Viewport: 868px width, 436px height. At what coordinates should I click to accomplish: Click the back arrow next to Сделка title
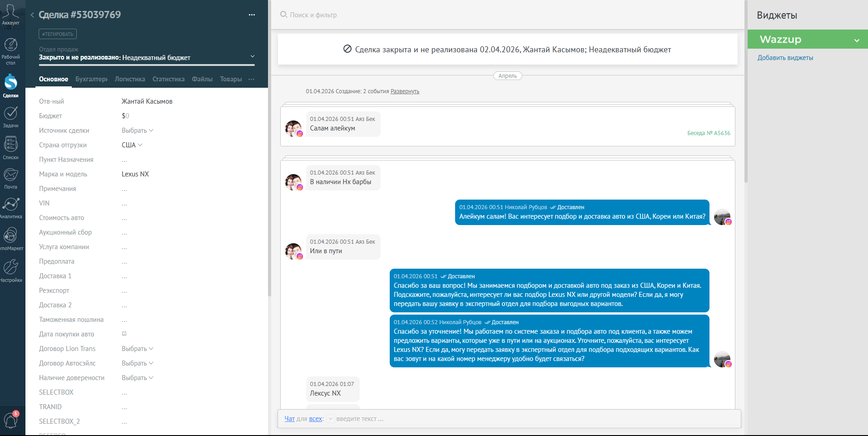point(32,15)
